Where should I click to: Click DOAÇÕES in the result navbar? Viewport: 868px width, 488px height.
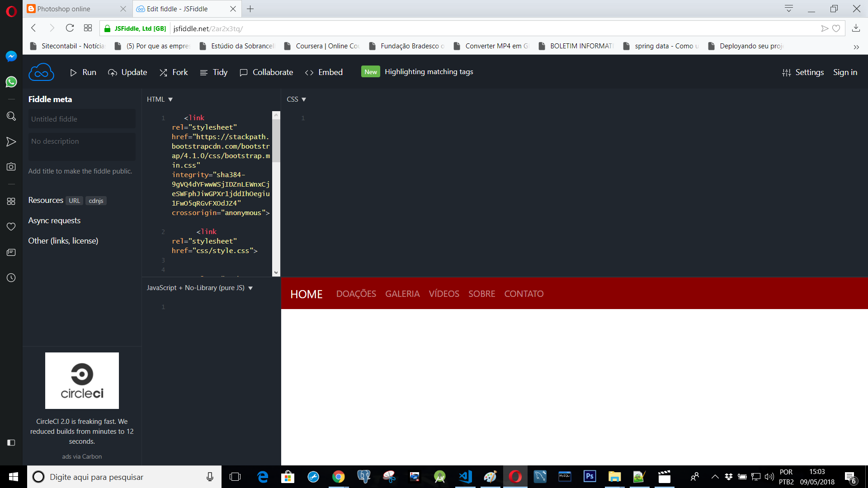coord(356,294)
